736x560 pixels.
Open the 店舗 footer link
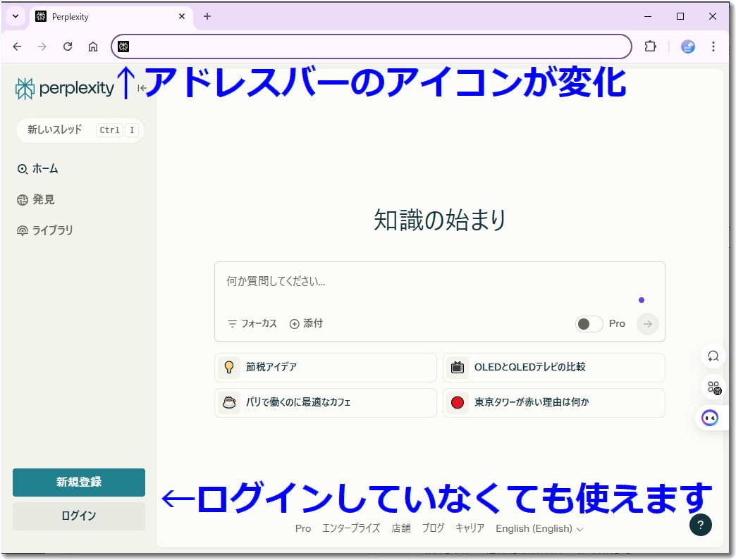pos(401,528)
